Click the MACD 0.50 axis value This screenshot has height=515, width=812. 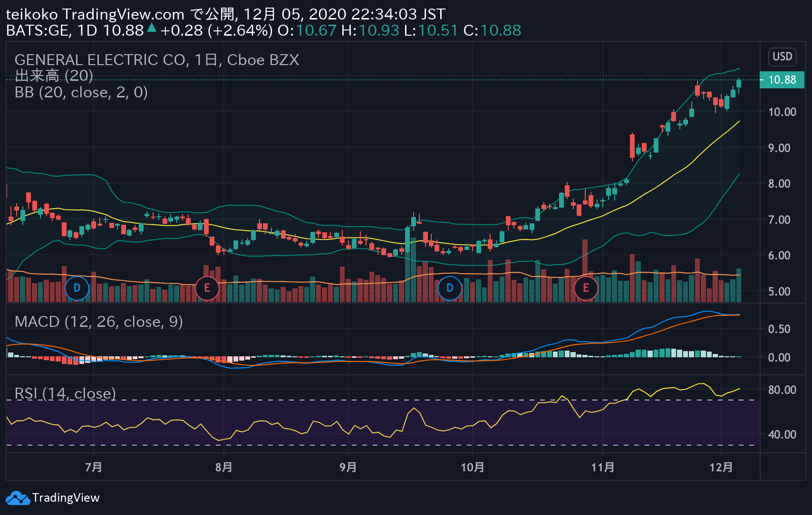[x=779, y=329]
